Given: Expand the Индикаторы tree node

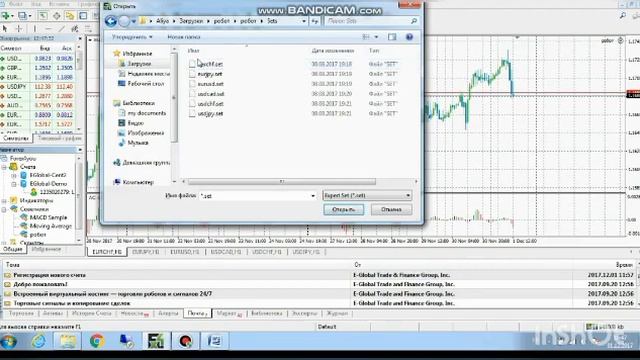Looking at the screenshot, I should point(4,201).
